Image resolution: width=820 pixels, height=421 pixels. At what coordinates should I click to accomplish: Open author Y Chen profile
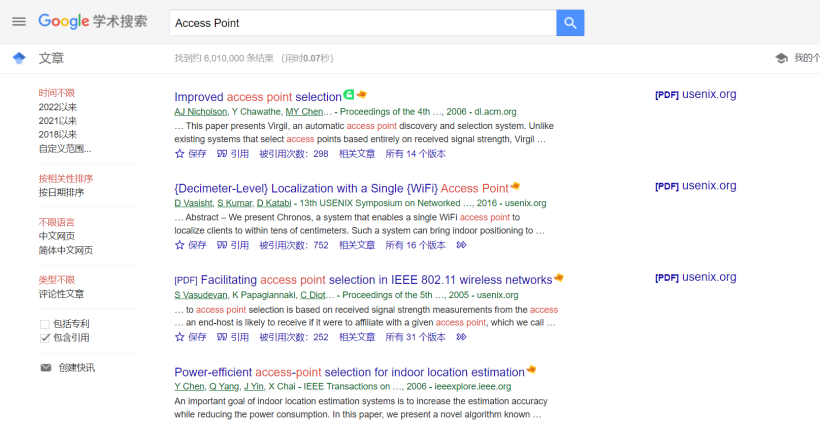coord(189,386)
